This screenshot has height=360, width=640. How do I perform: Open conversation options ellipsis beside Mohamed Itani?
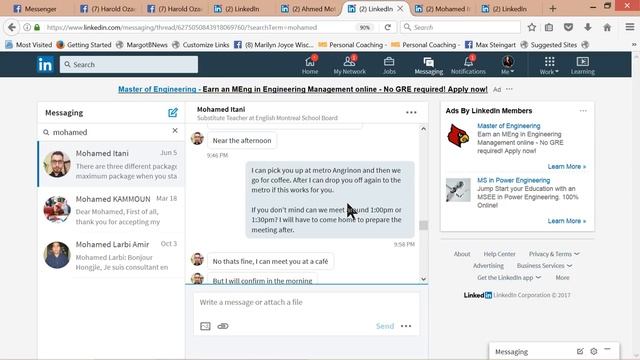click(x=411, y=113)
